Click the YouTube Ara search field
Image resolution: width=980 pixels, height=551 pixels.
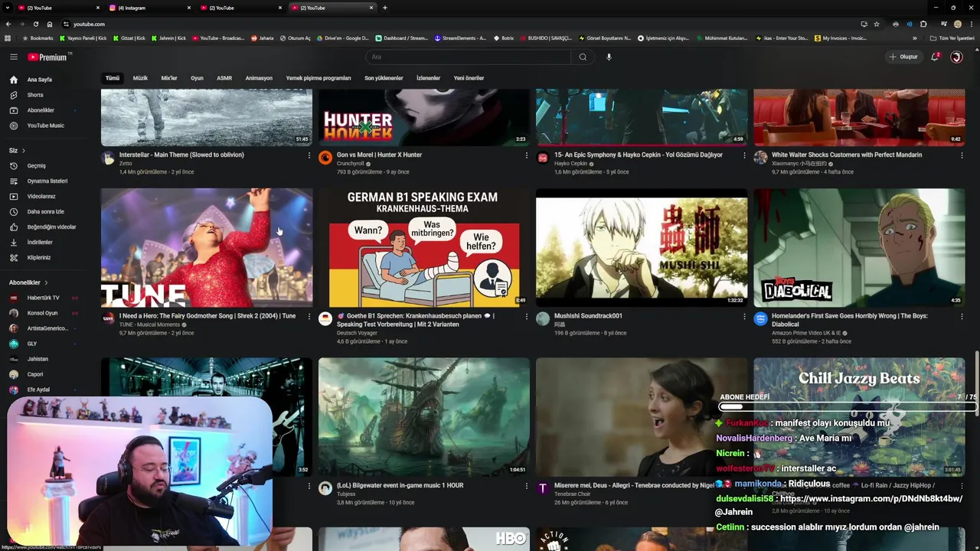[x=468, y=57]
